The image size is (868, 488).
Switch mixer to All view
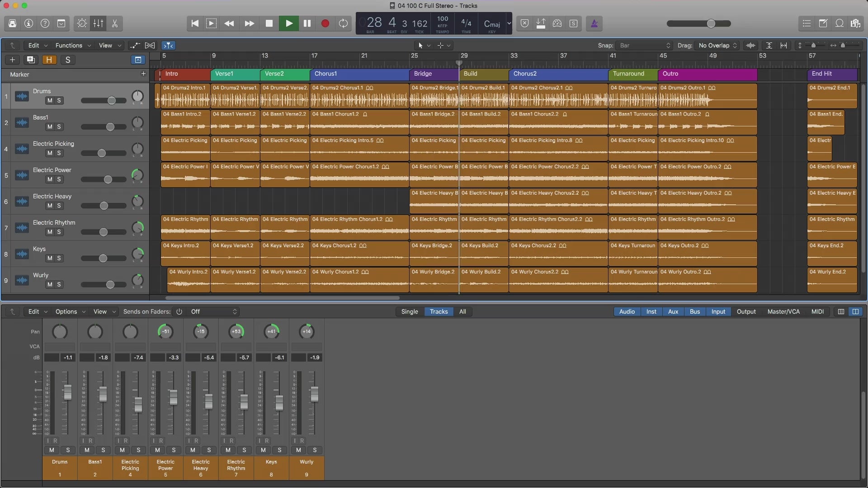462,311
